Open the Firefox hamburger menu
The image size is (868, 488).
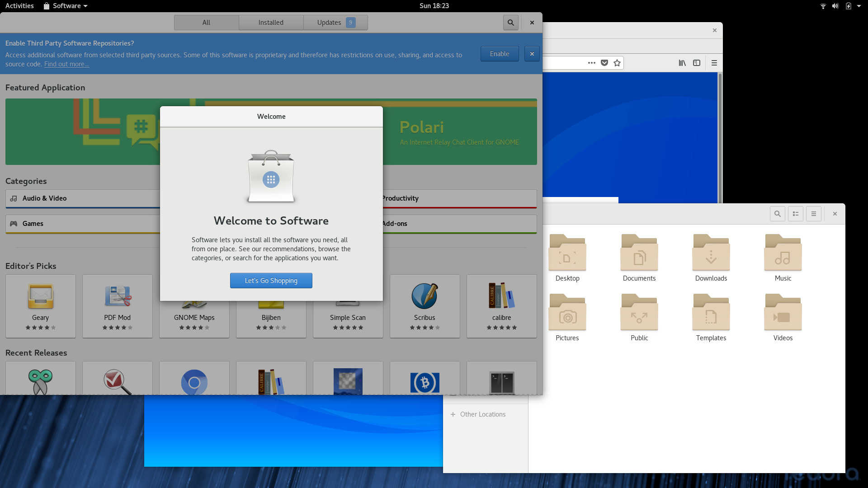click(714, 63)
